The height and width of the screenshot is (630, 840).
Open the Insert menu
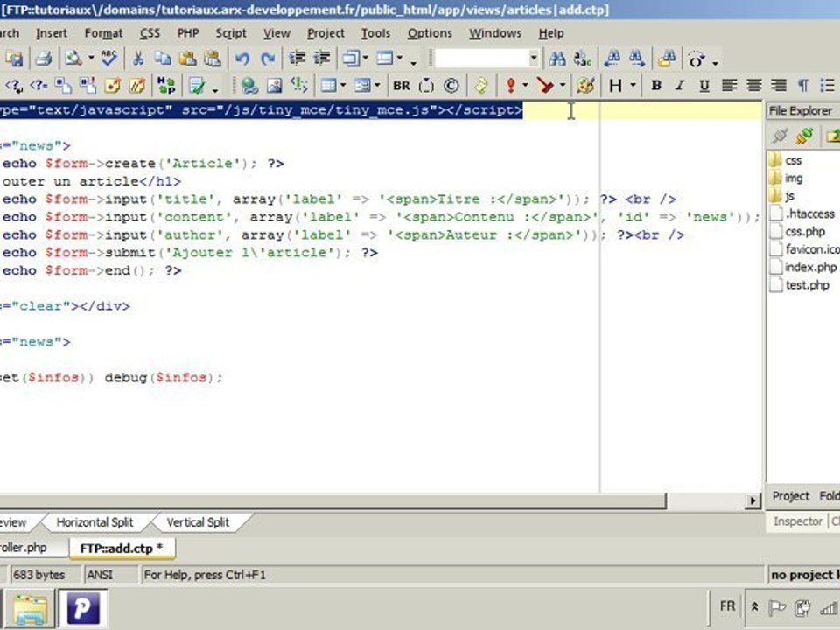pyautogui.click(x=52, y=33)
